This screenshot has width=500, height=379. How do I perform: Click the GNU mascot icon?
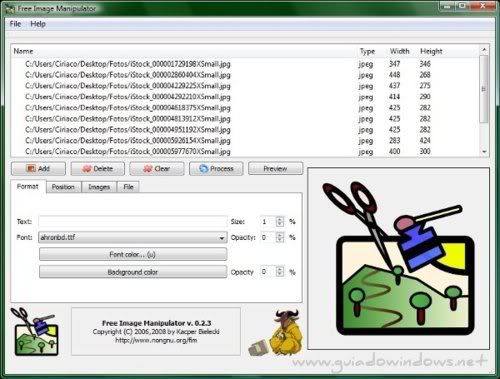277,333
